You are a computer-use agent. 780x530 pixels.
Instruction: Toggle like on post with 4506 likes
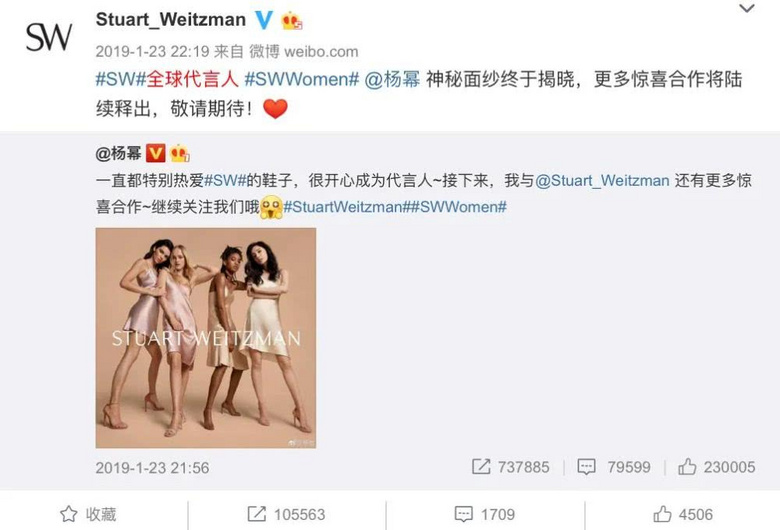[683, 514]
